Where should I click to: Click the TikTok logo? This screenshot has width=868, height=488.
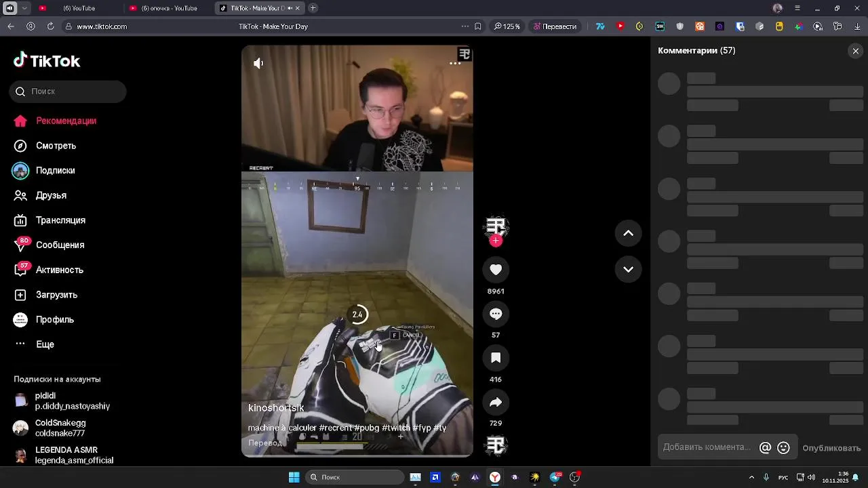pyautogui.click(x=47, y=61)
